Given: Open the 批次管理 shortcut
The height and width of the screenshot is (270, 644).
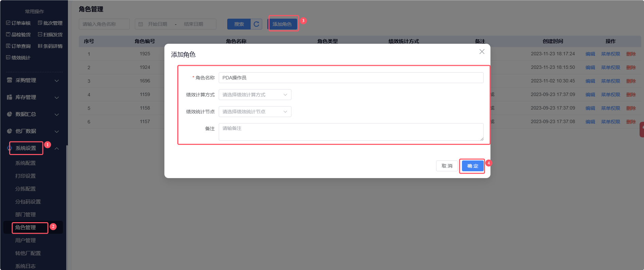Looking at the screenshot, I should point(50,23).
